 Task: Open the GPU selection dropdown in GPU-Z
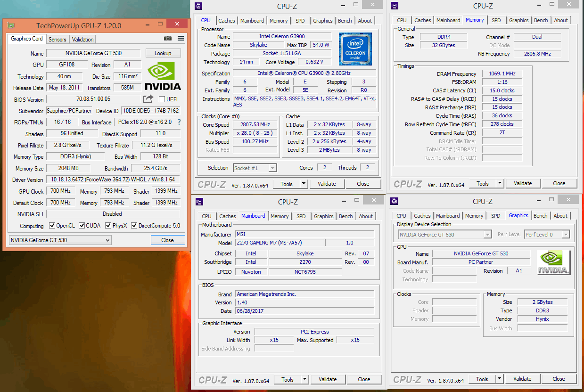pos(60,240)
